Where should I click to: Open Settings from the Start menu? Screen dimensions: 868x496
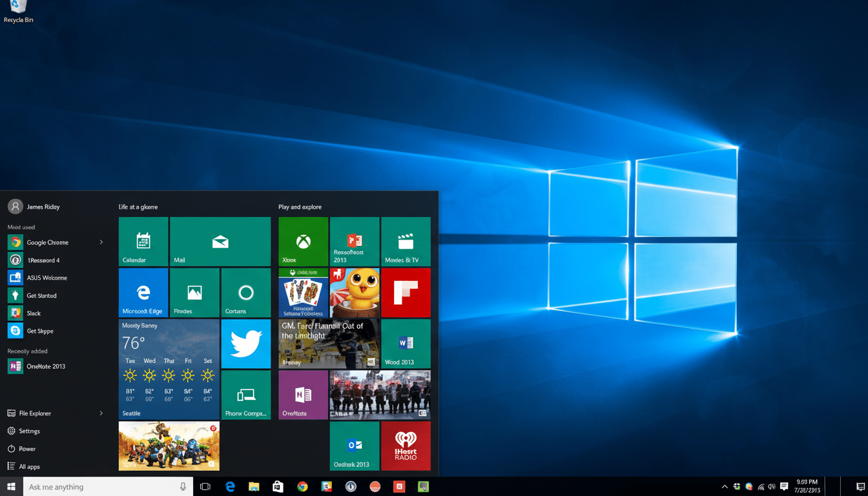[30, 431]
